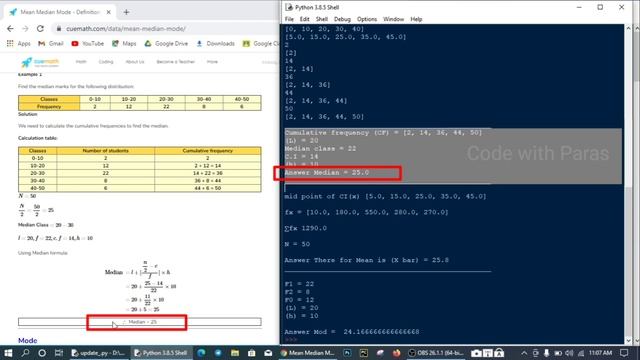Open the Apps bookmark shortcut
Image resolution: width=640 pixels, height=360 pixels.
(19, 43)
